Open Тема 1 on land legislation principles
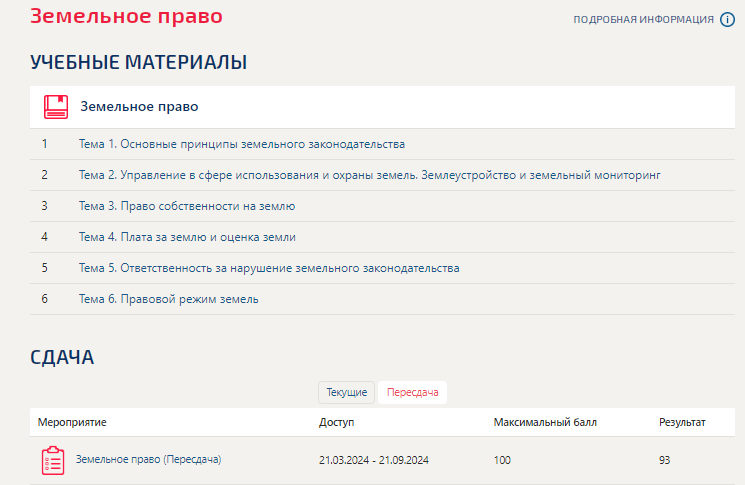This screenshot has height=485, width=745. (x=241, y=144)
